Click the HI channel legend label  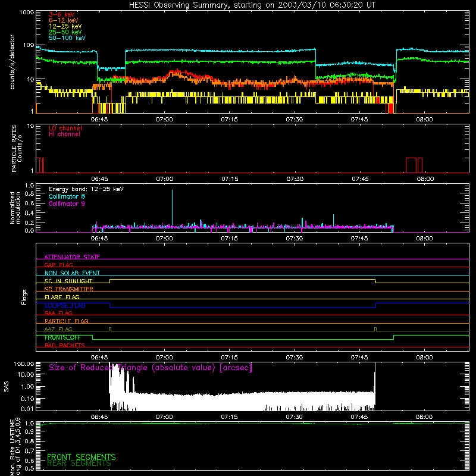pyautogui.click(x=64, y=134)
